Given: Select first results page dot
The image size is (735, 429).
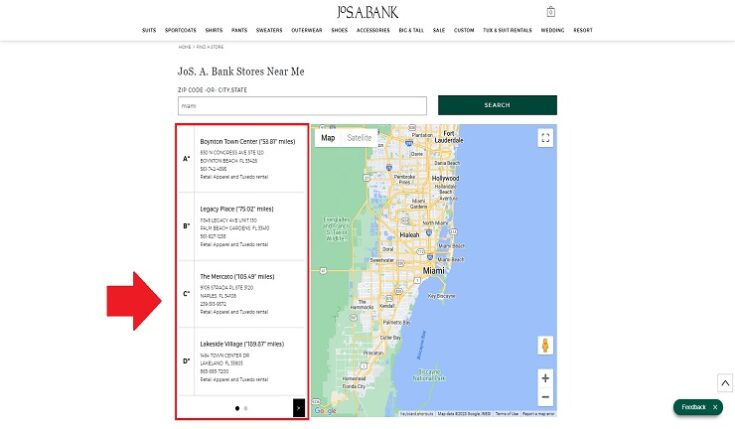Looking at the screenshot, I should (237, 408).
